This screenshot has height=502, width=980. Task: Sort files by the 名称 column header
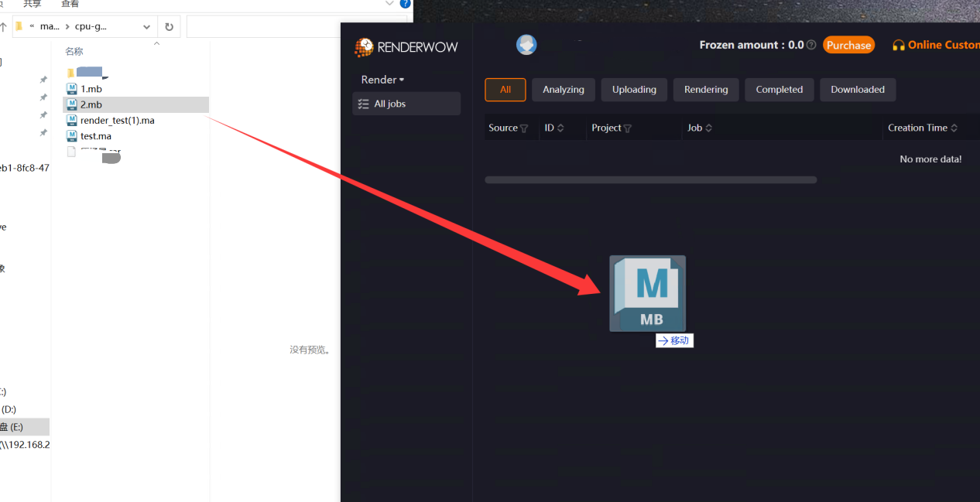click(x=74, y=51)
